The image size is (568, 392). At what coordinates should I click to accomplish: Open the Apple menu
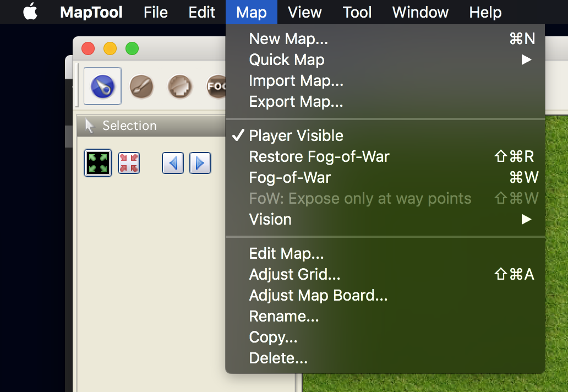pos(30,12)
